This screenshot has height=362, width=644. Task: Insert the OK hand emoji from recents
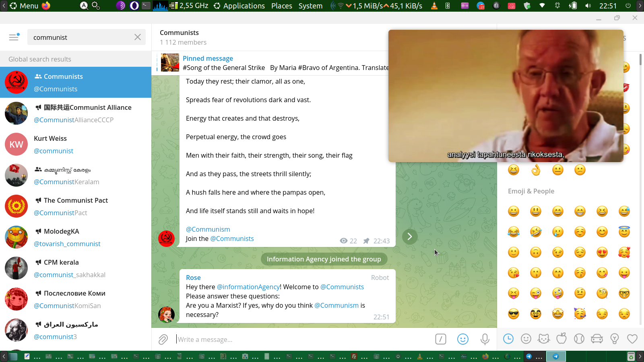click(536, 170)
